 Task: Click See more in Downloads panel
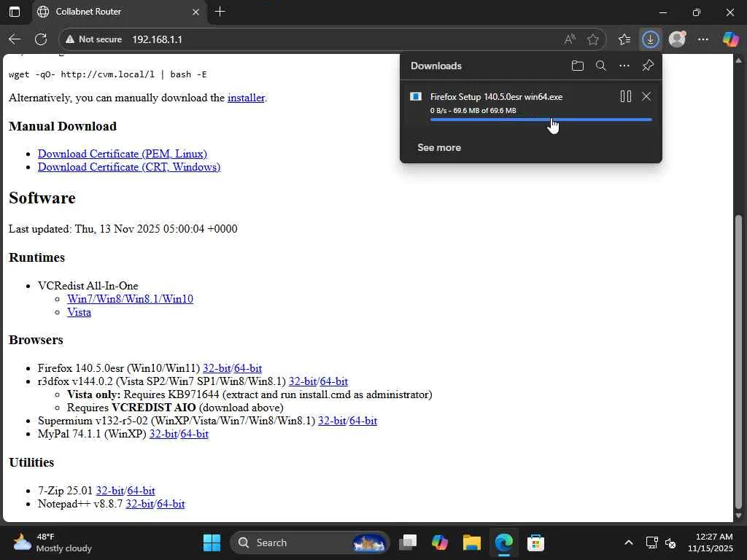point(439,147)
